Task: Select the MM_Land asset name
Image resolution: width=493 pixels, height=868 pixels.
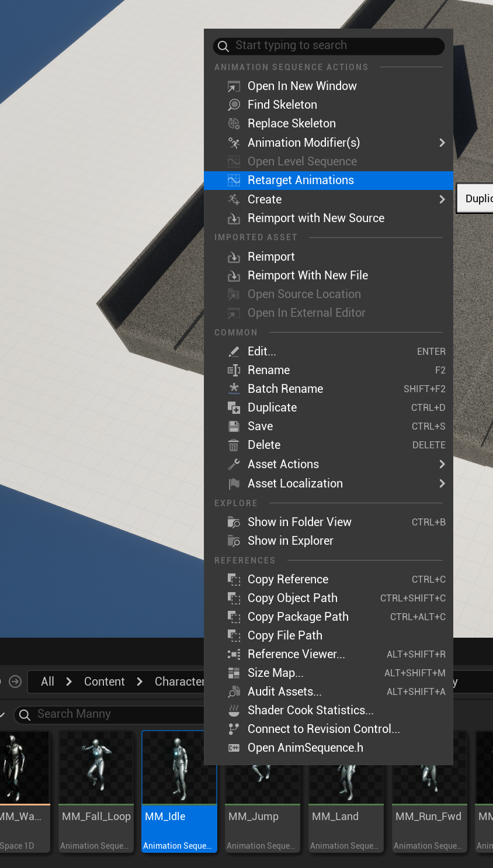Action: pos(335,817)
